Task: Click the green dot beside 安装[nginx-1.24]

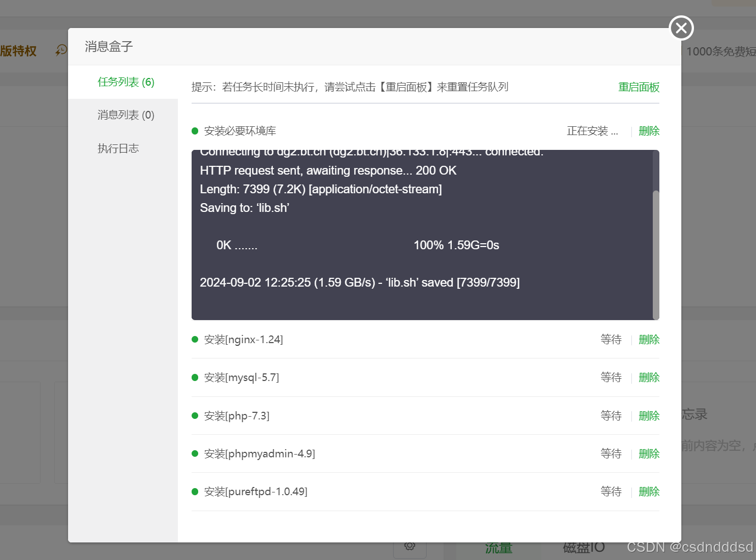Action: pos(194,339)
